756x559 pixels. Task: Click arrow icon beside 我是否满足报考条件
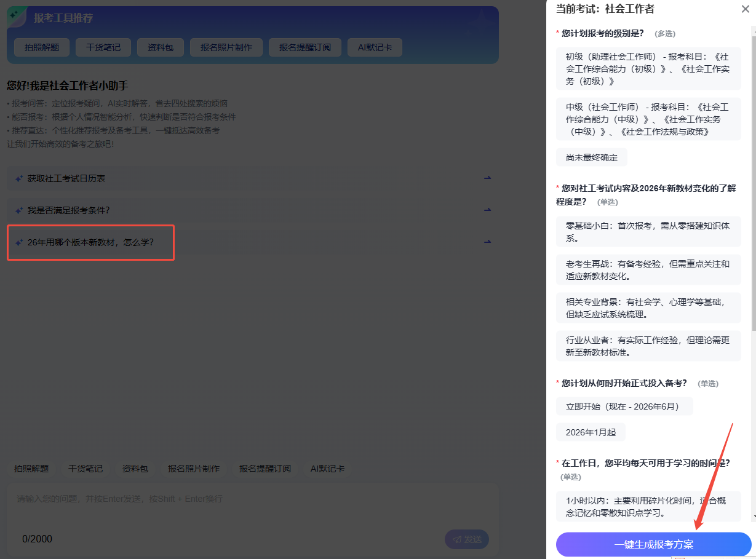(487, 210)
